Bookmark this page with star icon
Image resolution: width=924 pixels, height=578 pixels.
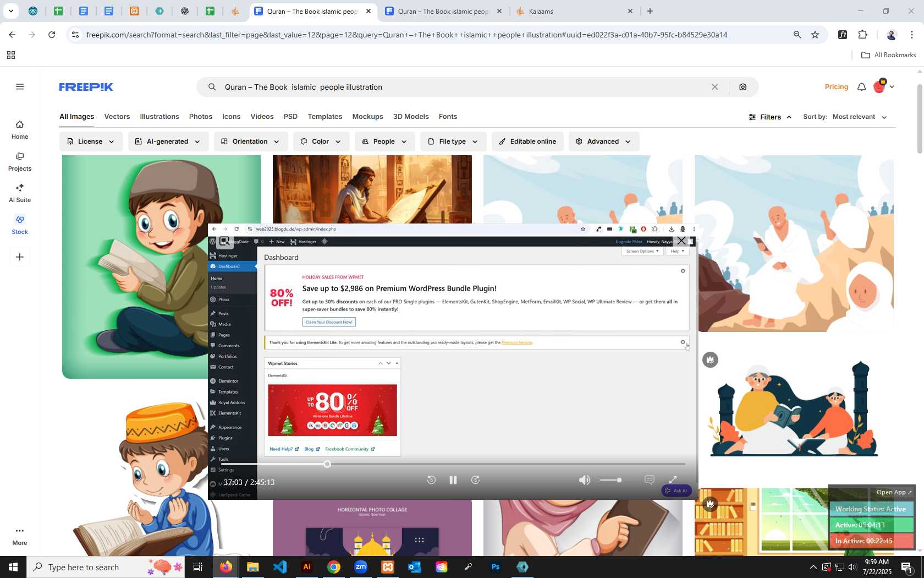815,35
